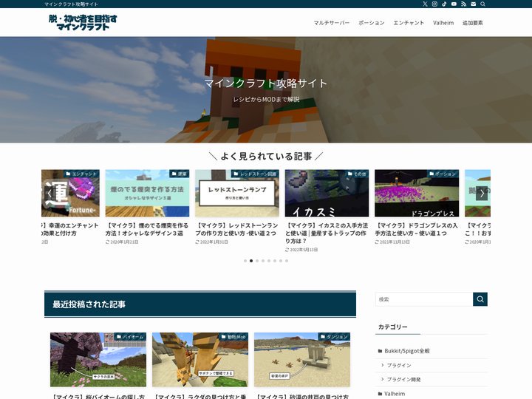Select the fifth carousel pagination dot
532x399 pixels.
coord(269,261)
